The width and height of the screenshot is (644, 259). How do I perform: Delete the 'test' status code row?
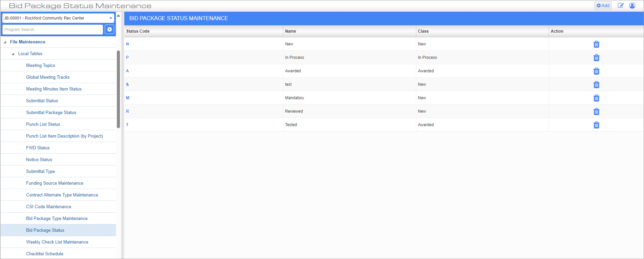(596, 85)
